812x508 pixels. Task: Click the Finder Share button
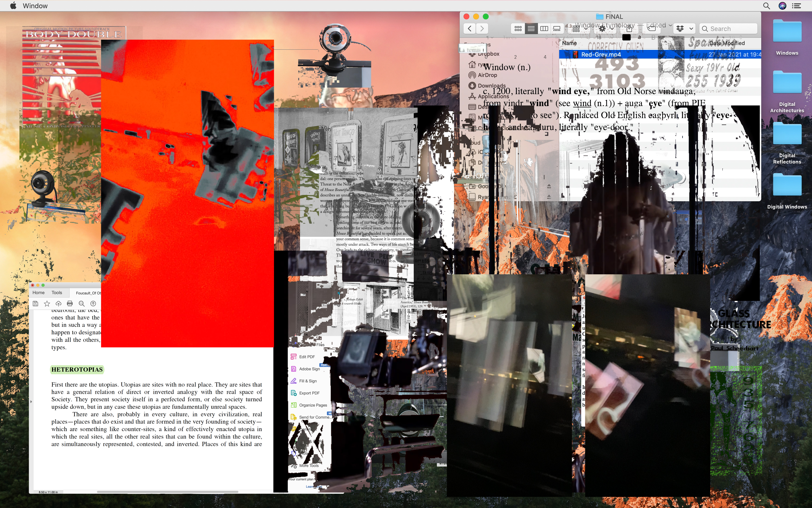coord(630,29)
